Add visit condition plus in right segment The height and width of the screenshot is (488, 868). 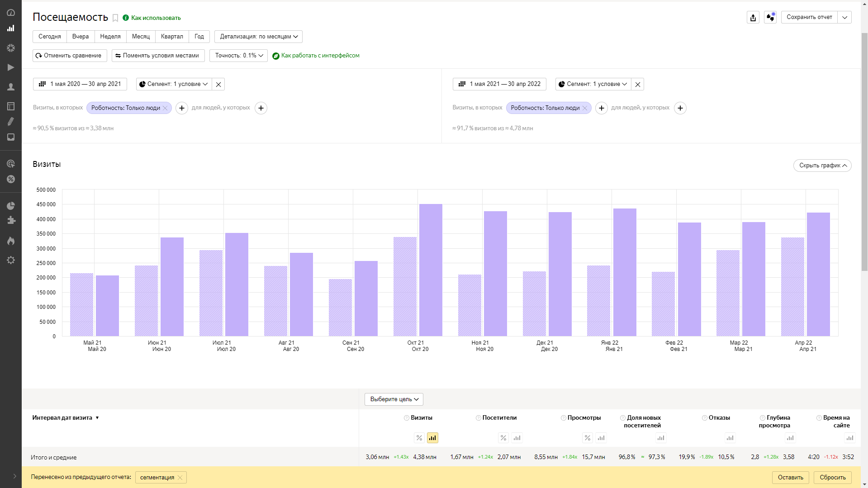602,108
